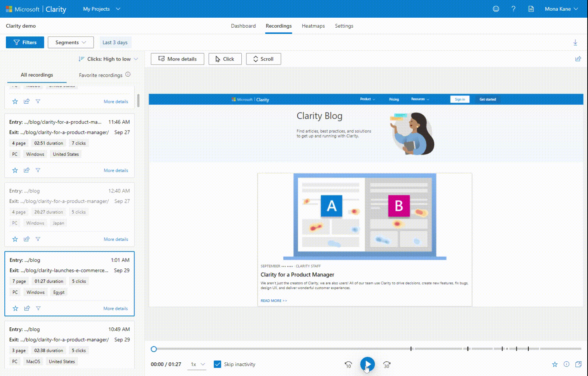Open the player in expanded view icon

click(578, 364)
